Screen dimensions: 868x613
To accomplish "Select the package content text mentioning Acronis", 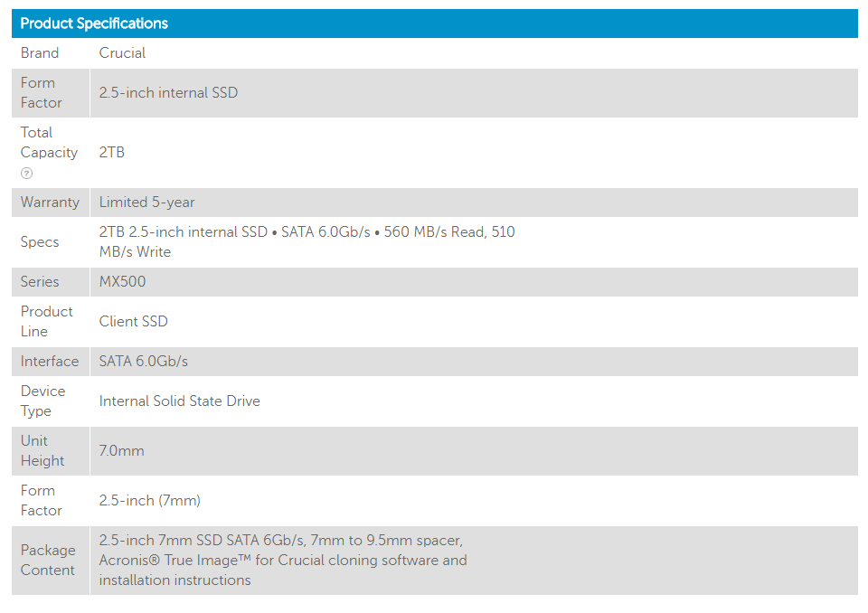I will point(283,561).
